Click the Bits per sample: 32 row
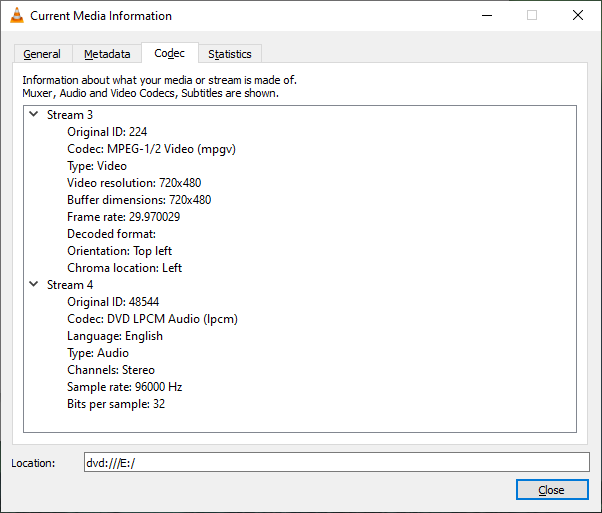 coord(116,404)
